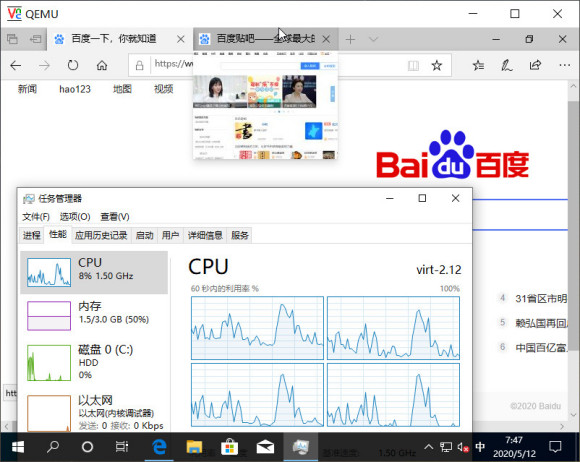
Task: Switch the Chinese input method indicator
Action: tap(480, 447)
